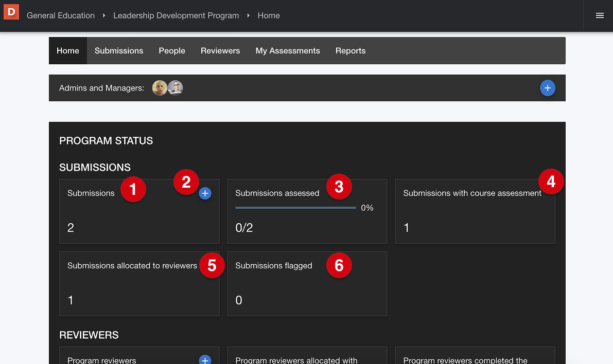Switch to the Reviewers tab

click(x=220, y=50)
